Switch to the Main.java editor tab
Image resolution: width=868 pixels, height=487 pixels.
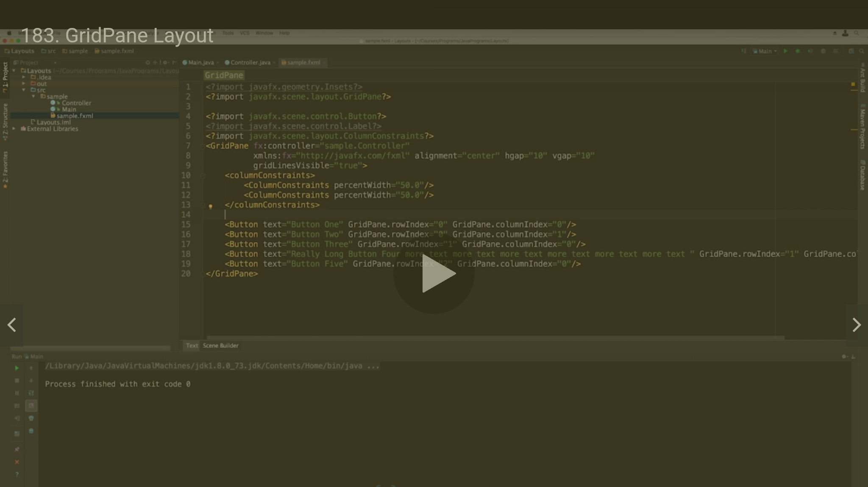200,62
